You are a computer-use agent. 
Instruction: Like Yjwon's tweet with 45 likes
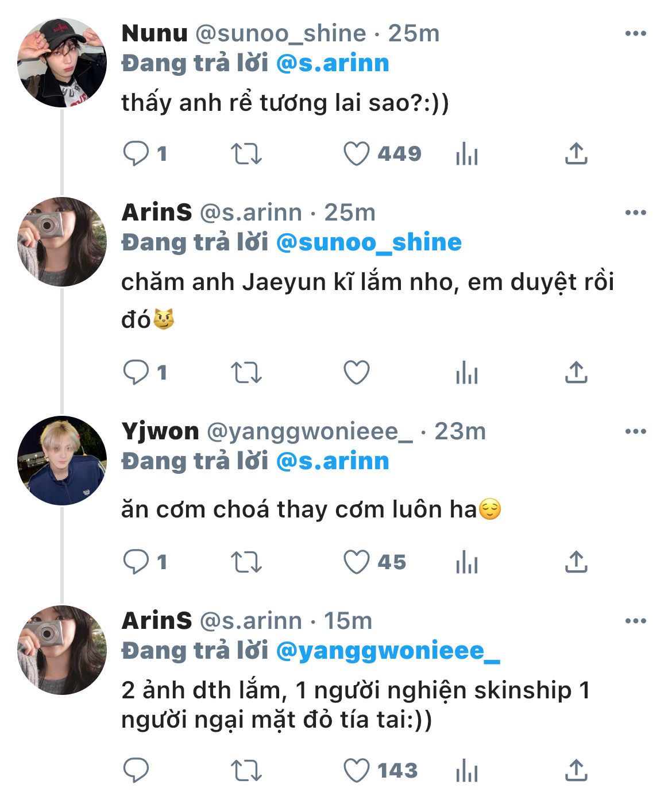pyautogui.click(x=356, y=562)
